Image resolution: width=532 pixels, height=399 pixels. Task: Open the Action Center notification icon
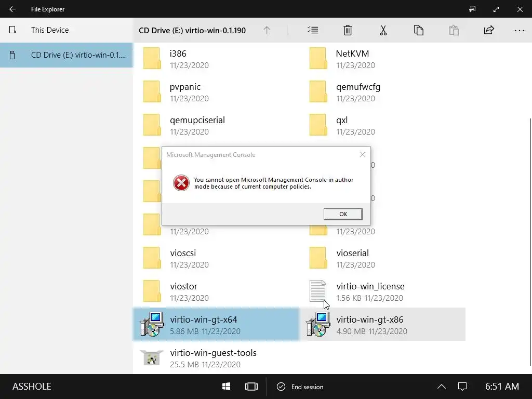[462, 387]
